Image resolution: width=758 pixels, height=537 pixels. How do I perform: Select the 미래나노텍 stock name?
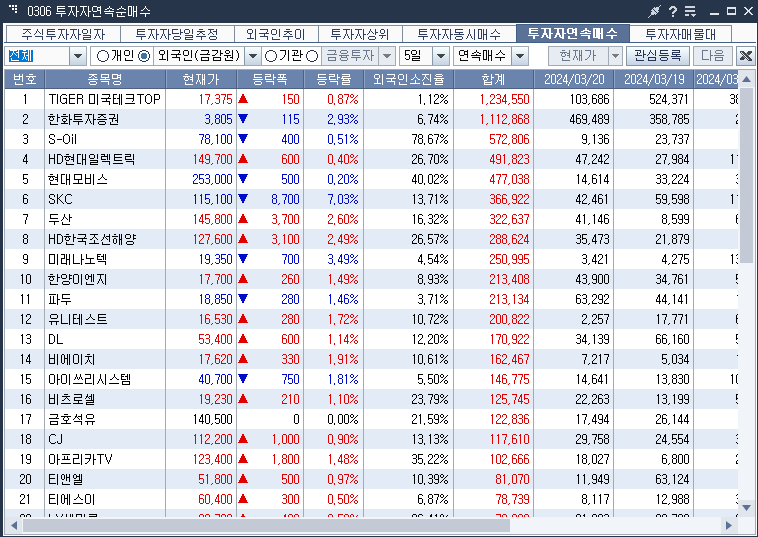pyautogui.click(x=77, y=259)
